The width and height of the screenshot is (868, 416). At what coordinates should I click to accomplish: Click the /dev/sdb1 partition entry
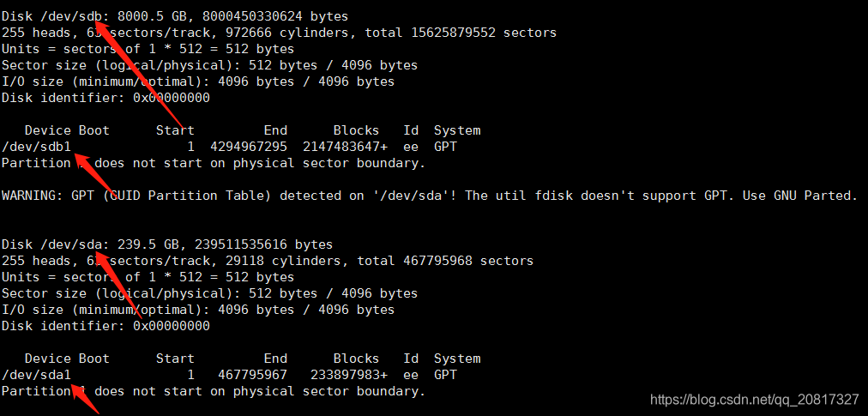pyautogui.click(x=37, y=147)
